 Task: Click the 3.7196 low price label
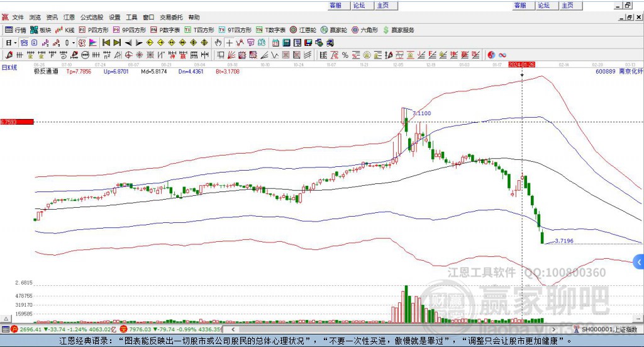(564, 241)
